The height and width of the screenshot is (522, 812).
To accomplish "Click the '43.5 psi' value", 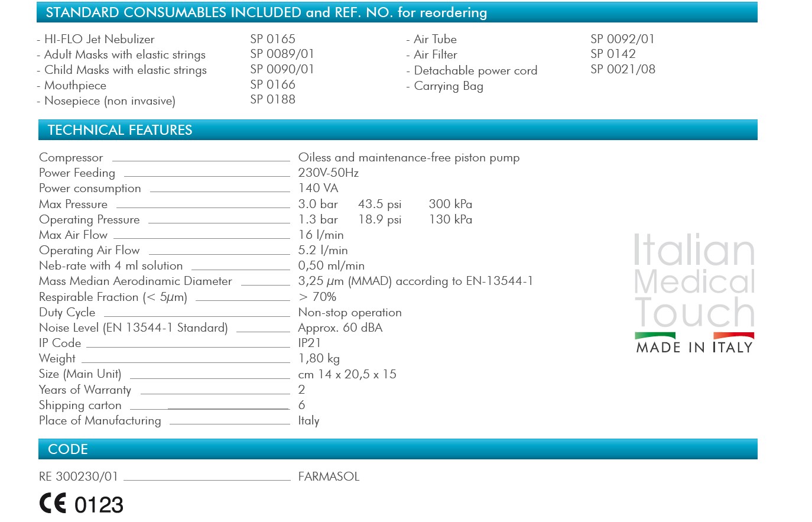I will (380, 205).
